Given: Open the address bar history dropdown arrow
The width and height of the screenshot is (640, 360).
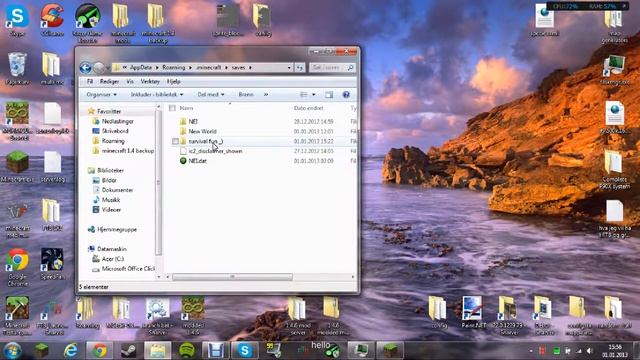Looking at the screenshot, I should (289, 68).
